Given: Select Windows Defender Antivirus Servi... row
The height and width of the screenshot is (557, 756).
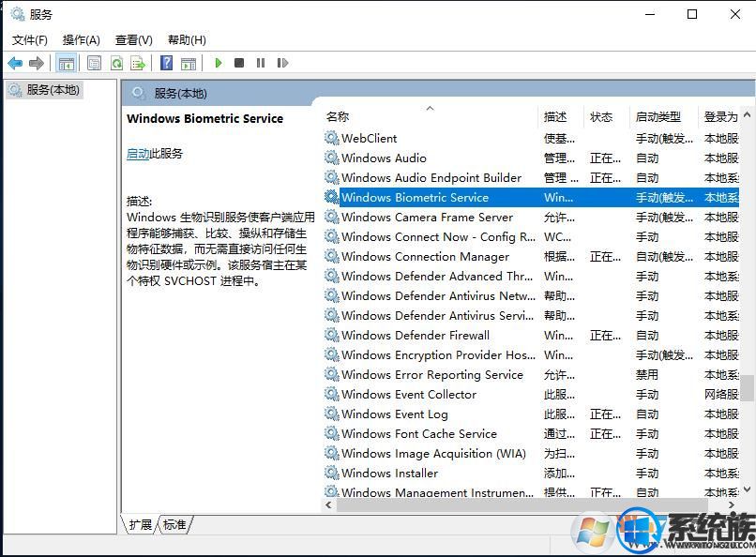Looking at the screenshot, I should (x=531, y=316).
